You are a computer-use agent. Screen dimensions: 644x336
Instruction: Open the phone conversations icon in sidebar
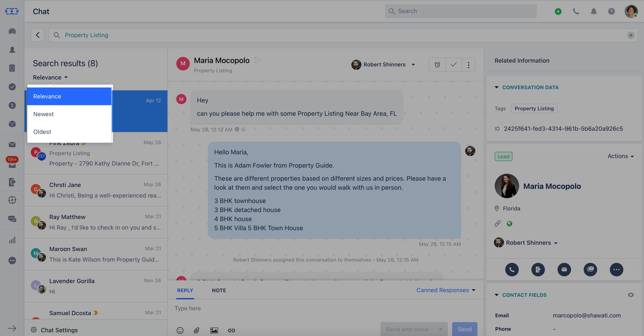[12, 182]
